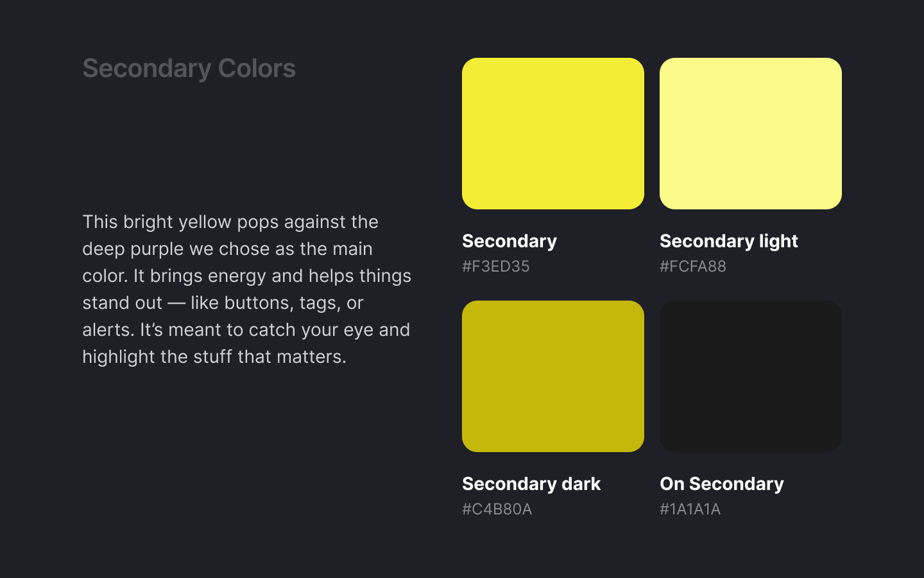This screenshot has height=578, width=924.
Task: Click the bold "Secondary" swatch name
Action: click(x=509, y=241)
